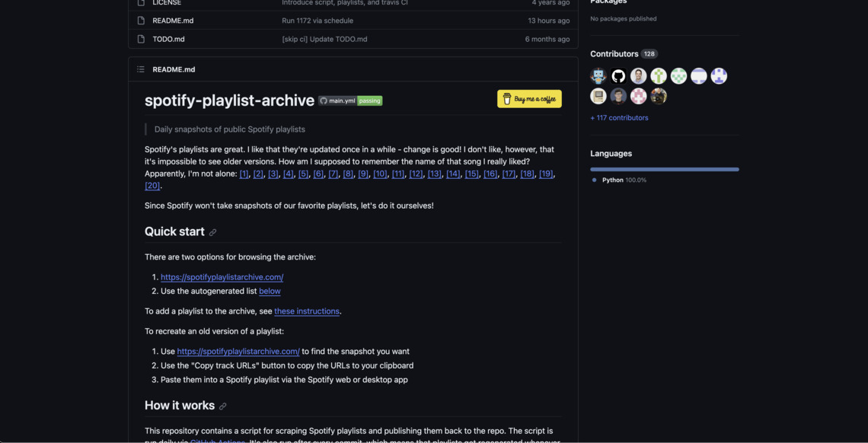
Task: Click the file icon next to TODO.md
Action: pyautogui.click(x=141, y=39)
